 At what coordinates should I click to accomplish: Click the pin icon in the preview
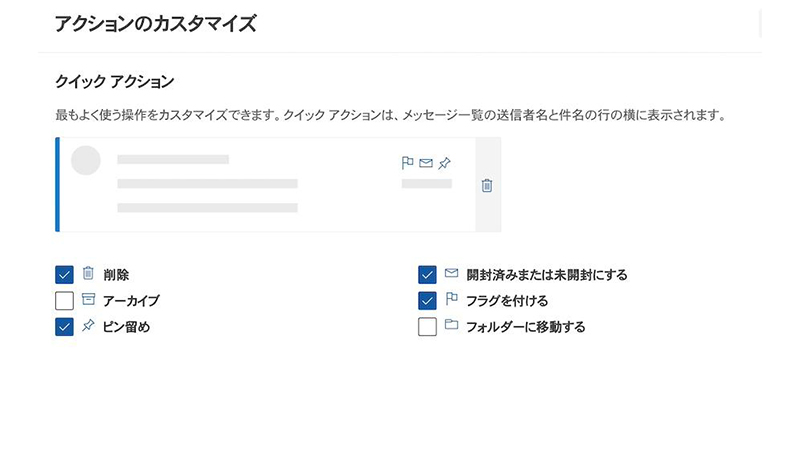point(444,163)
